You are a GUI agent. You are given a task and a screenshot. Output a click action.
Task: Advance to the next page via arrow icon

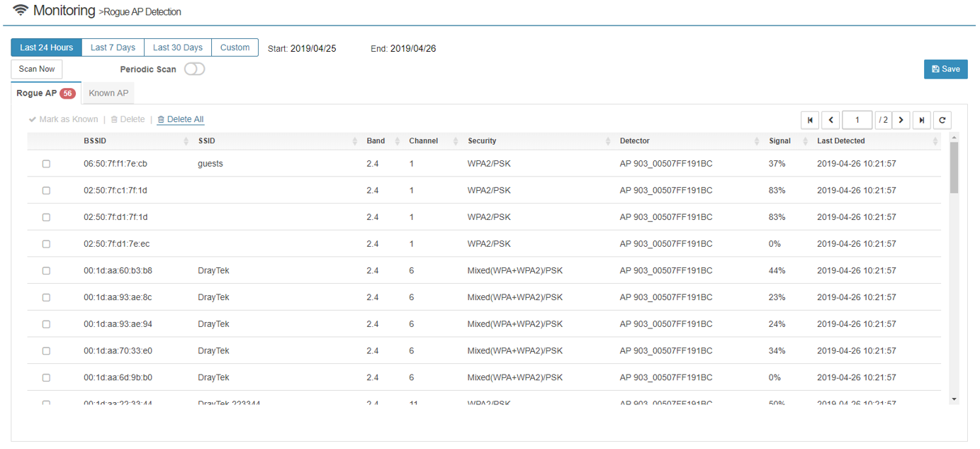coord(901,120)
